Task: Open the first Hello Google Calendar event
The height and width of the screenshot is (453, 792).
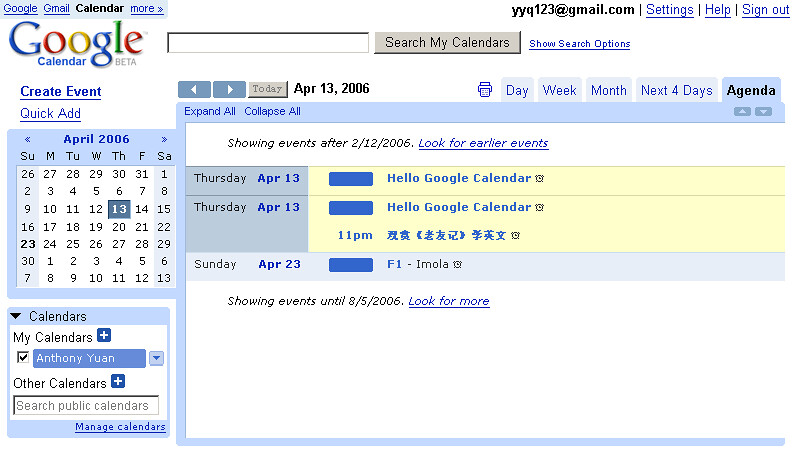Action: click(x=459, y=178)
